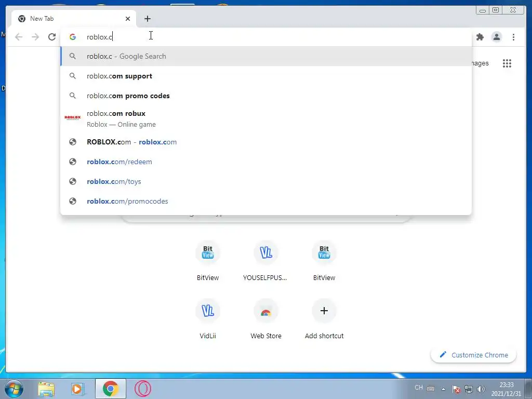Click the network tray icon
The image size is (532, 399).
(469, 389)
